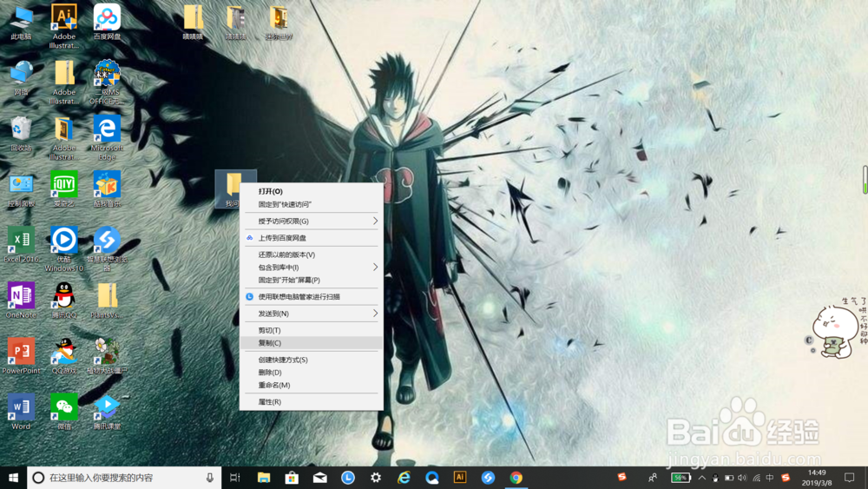868x489 pixels.
Task: Choose 上传到百度网盘 in the context menu
Action: click(311, 238)
